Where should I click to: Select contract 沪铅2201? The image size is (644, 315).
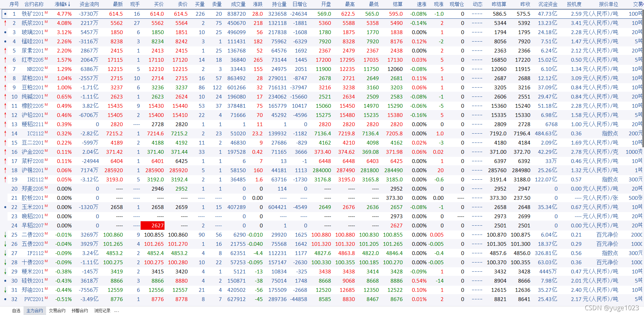pos(33,115)
